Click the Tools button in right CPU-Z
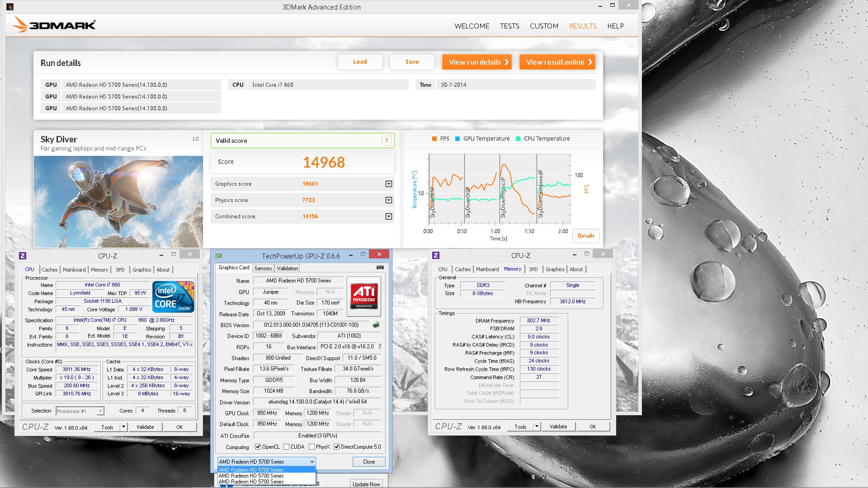The height and width of the screenshot is (488, 868). click(x=520, y=427)
